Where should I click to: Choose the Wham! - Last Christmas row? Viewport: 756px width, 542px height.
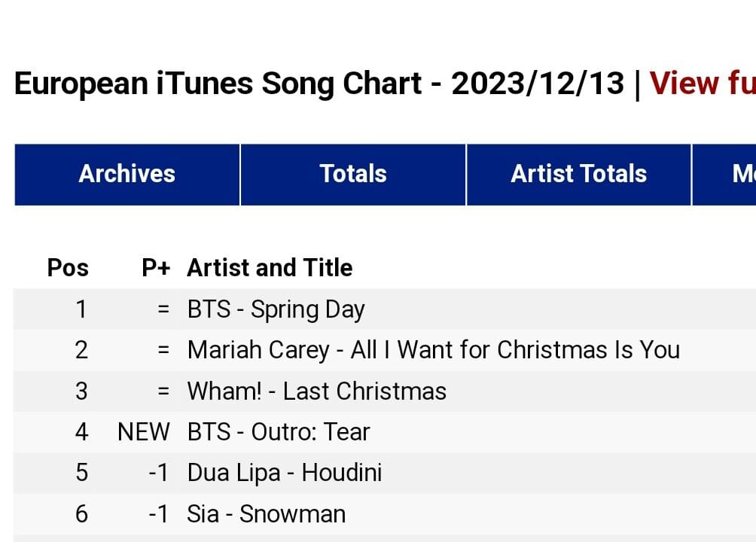(316, 391)
